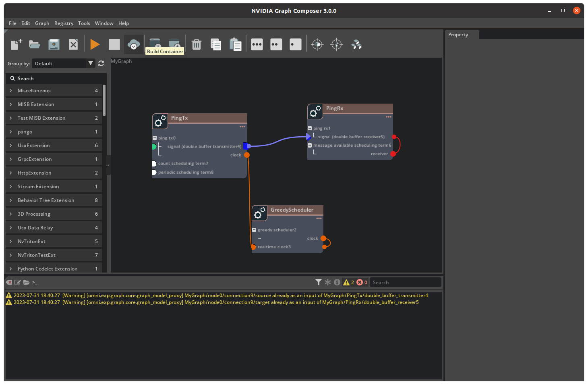Image resolution: width=588 pixels, height=385 pixels.
Task: Run the graph with the orange play button
Action: point(95,44)
